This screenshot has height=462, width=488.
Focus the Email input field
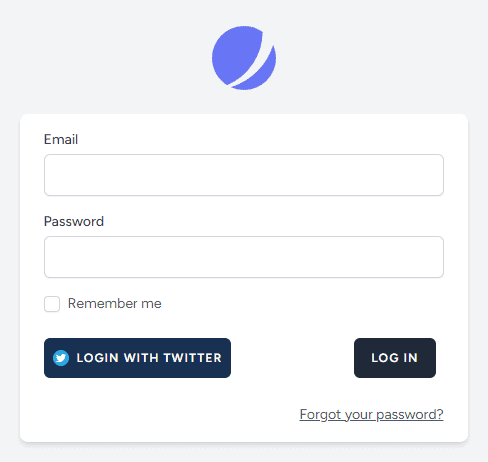[x=244, y=175]
